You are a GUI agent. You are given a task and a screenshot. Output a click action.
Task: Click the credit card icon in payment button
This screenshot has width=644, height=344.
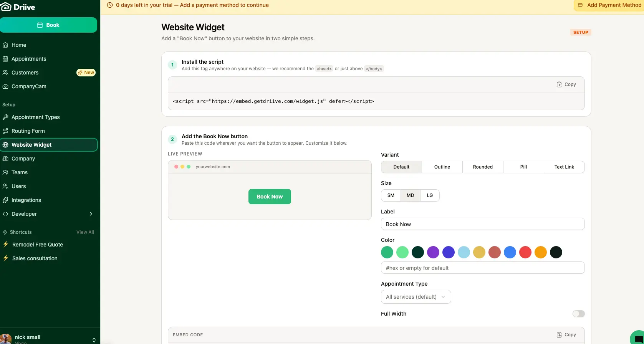[580, 5]
